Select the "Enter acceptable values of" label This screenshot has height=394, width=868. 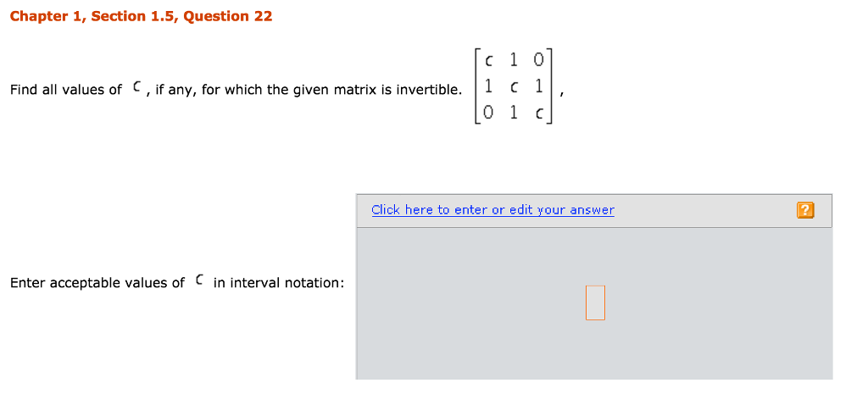pyautogui.click(x=97, y=283)
